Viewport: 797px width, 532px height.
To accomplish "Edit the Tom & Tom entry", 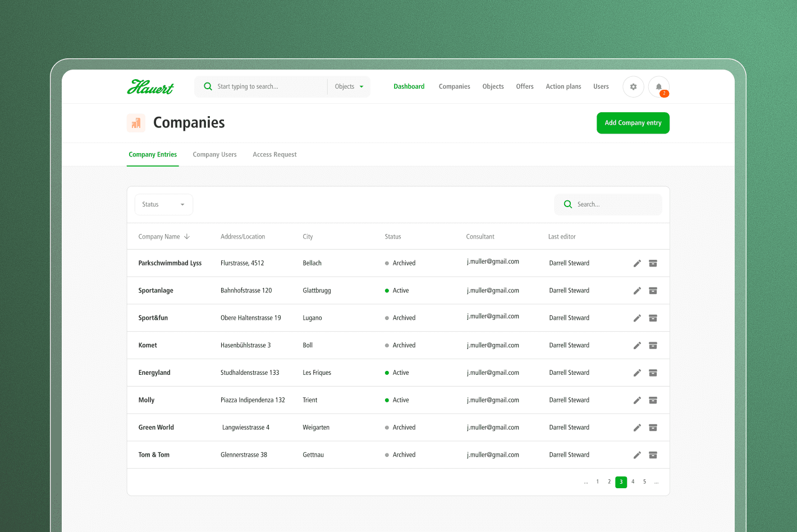I will pos(637,455).
